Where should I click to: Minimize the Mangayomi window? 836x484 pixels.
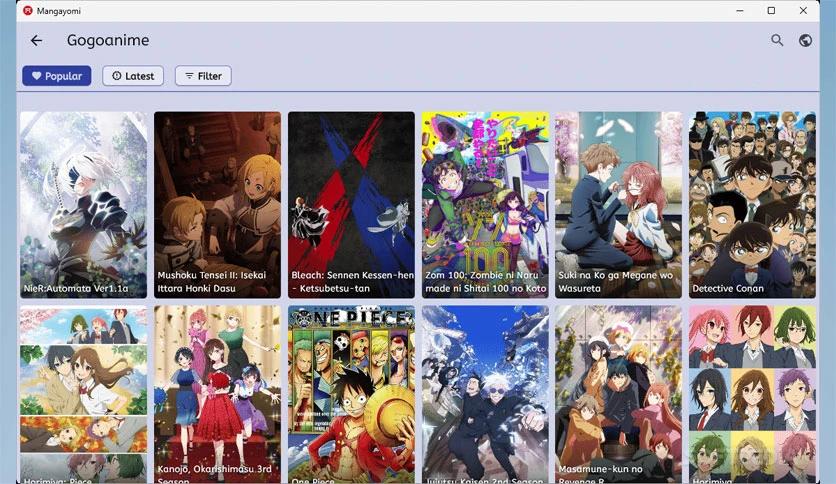pyautogui.click(x=739, y=11)
